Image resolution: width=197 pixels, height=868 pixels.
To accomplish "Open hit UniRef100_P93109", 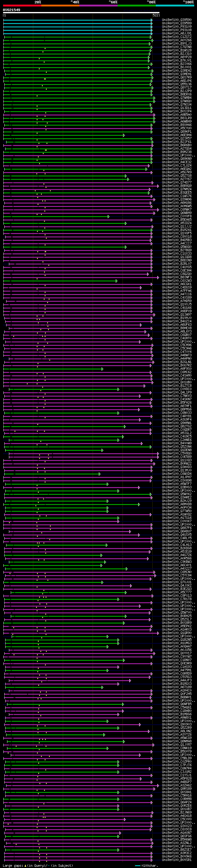I will [177, 26].
